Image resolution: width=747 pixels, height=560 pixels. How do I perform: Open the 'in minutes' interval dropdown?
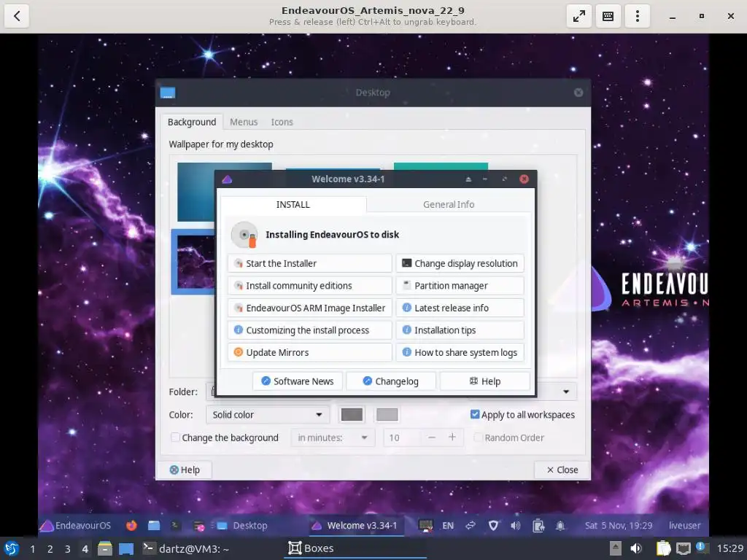(333, 437)
